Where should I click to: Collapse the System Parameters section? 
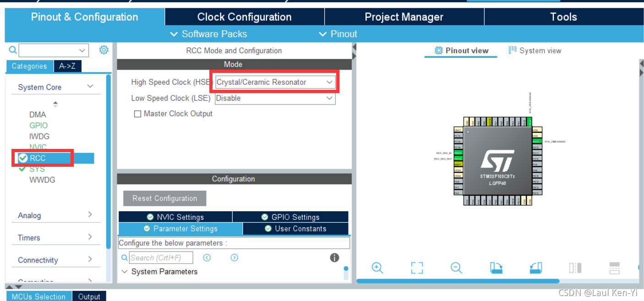124,272
